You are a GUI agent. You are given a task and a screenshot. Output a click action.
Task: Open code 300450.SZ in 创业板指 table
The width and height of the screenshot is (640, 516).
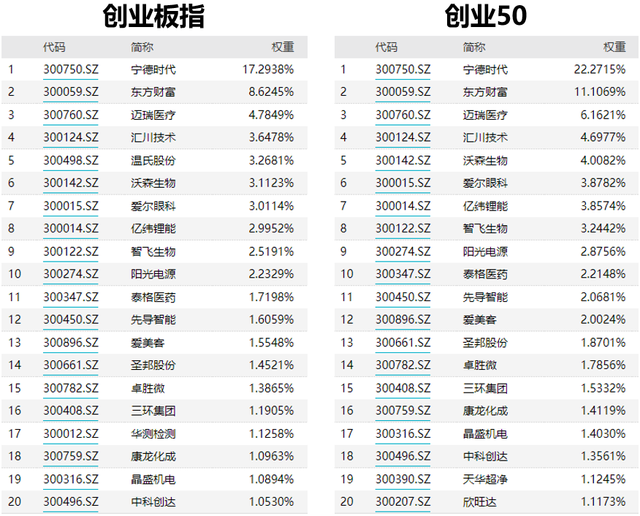point(71,319)
